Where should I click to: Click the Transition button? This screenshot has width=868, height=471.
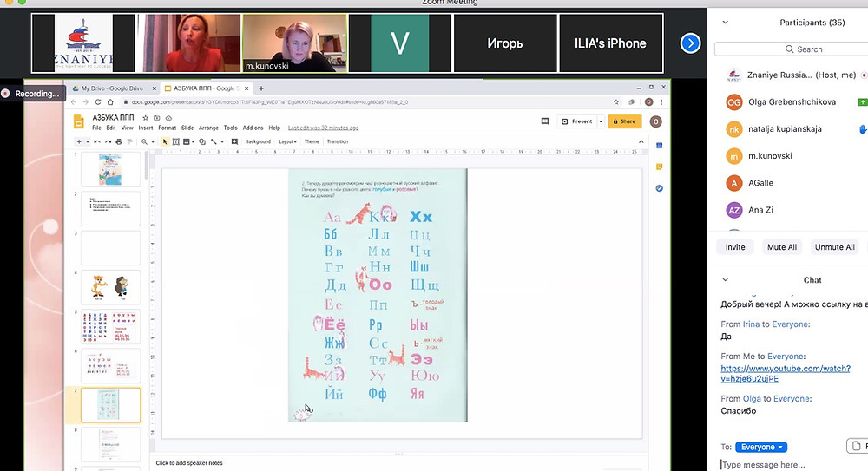(337, 141)
